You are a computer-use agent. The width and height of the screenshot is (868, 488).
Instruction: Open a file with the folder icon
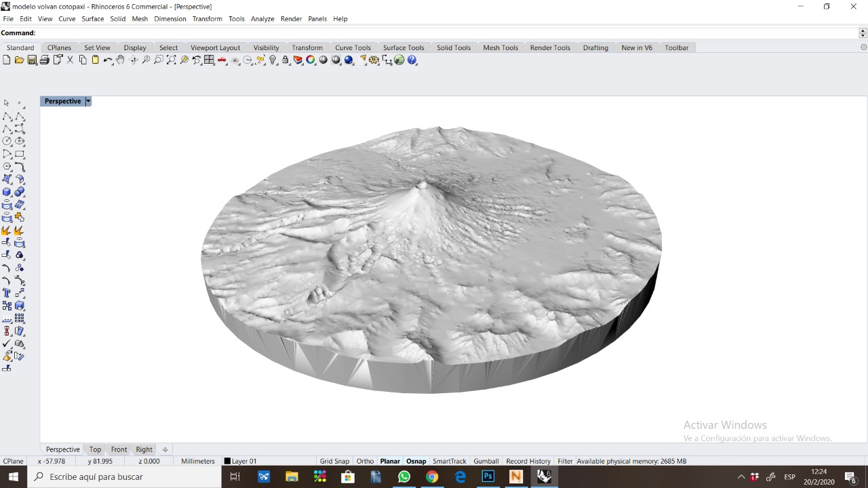(19, 60)
